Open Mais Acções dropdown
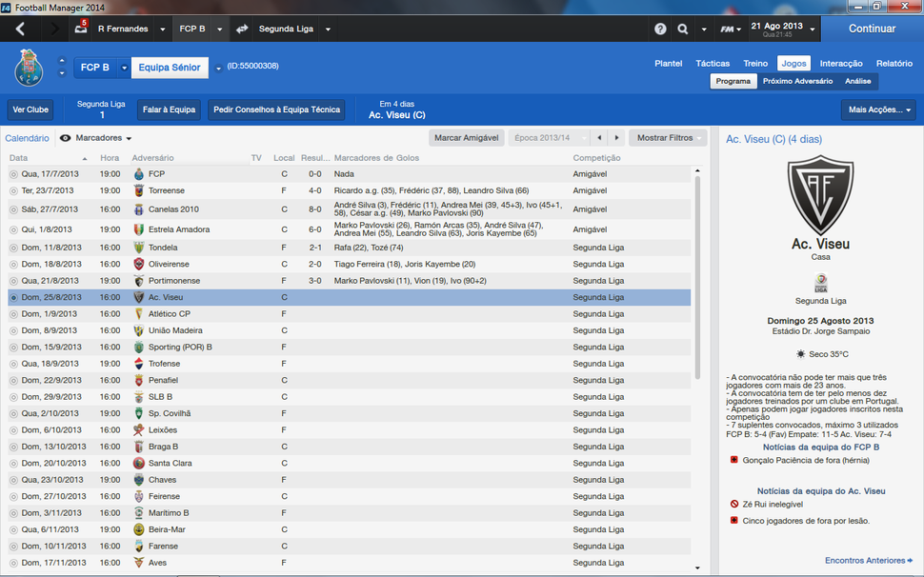 click(x=878, y=109)
